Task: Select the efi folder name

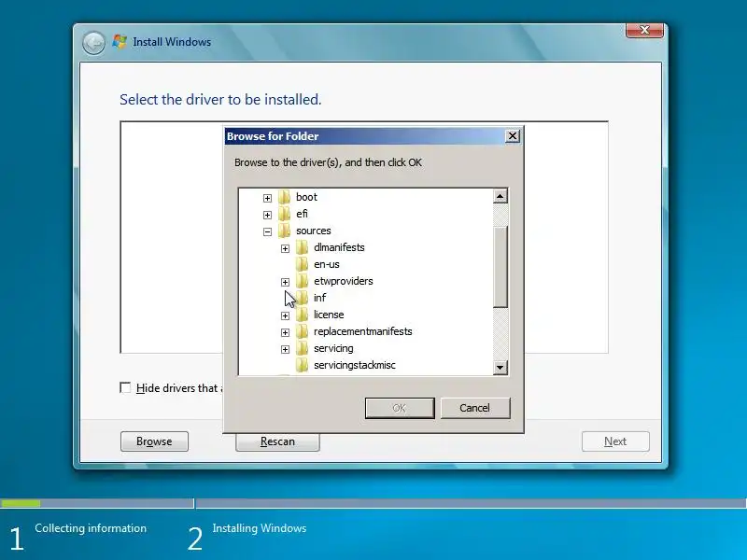Action: [302, 214]
